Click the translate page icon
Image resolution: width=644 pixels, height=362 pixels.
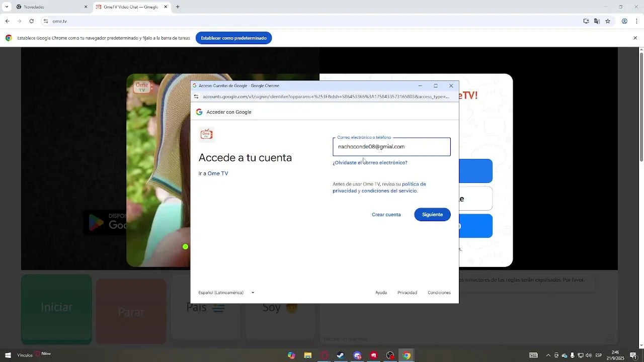coord(597,21)
